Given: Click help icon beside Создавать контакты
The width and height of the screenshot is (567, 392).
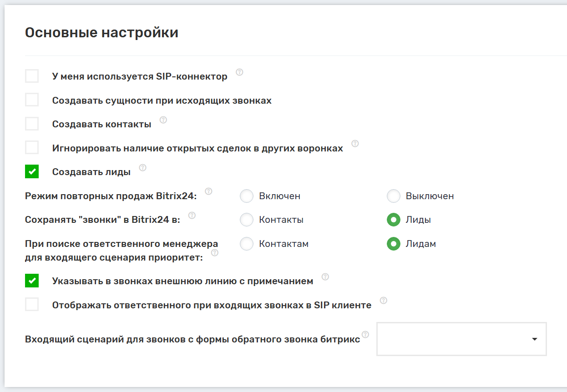Looking at the screenshot, I should coord(163,120).
